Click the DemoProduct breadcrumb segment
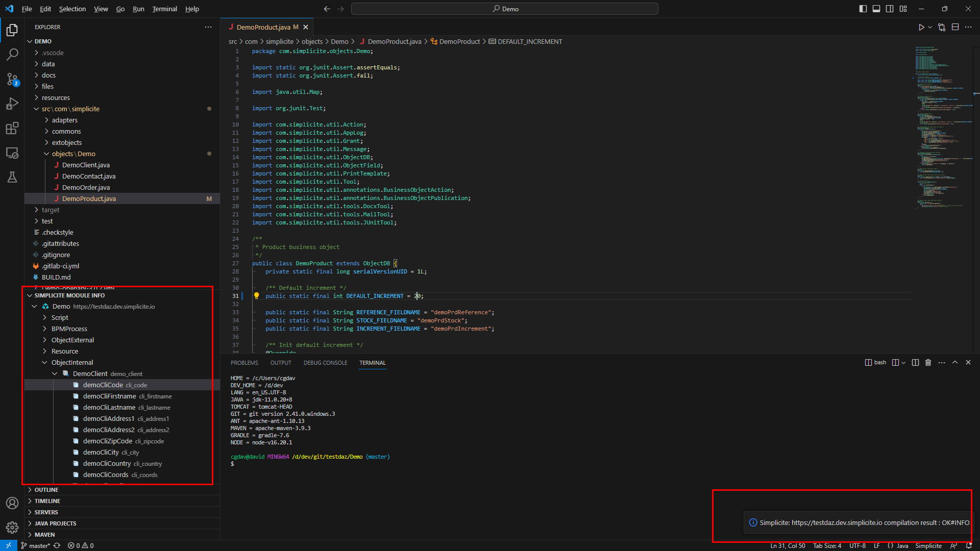Viewport: 980px width, 551px height. 455,41
